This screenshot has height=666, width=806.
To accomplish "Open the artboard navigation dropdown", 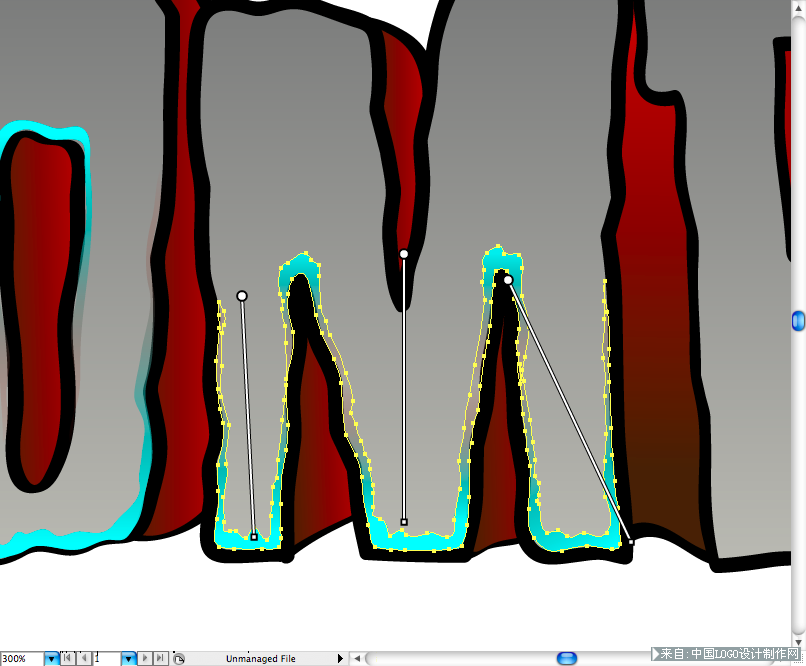I will click(x=129, y=658).
